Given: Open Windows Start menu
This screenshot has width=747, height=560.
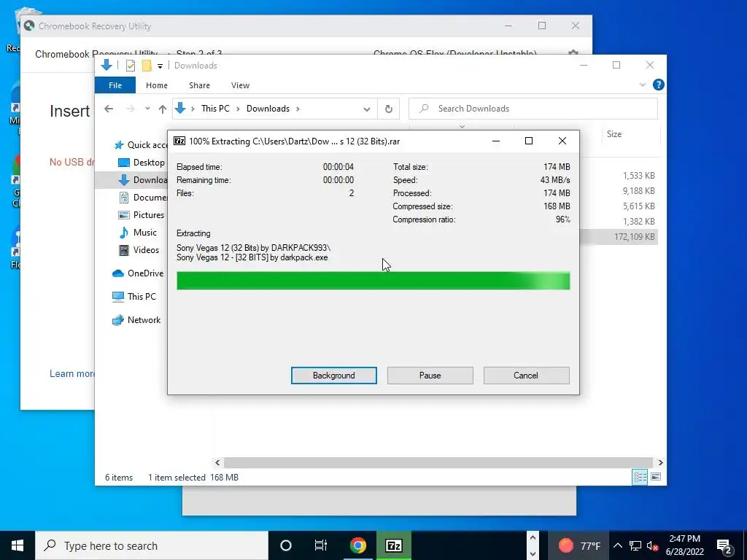Looking at the screenshot, I should point(18,545).
